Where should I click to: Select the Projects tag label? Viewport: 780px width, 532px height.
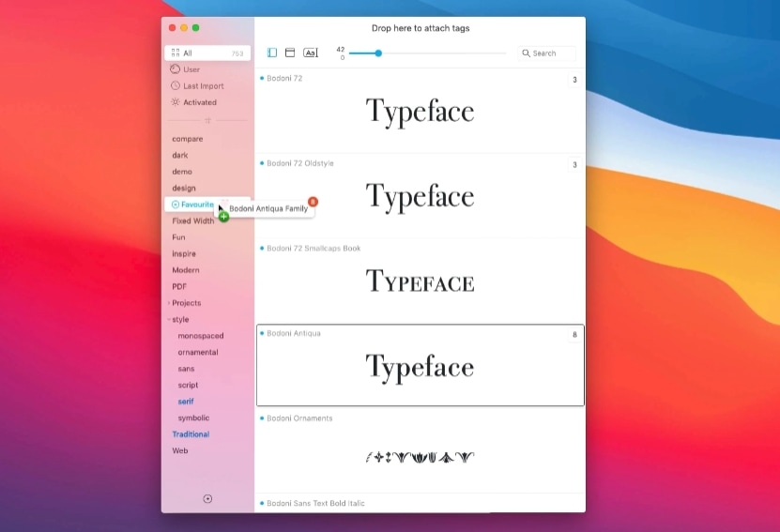pos(187,303)
